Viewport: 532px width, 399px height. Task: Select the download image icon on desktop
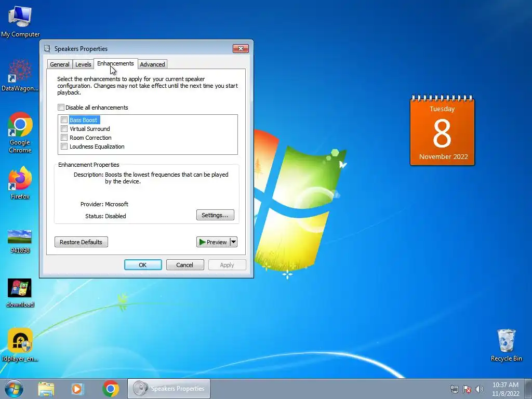20,293
